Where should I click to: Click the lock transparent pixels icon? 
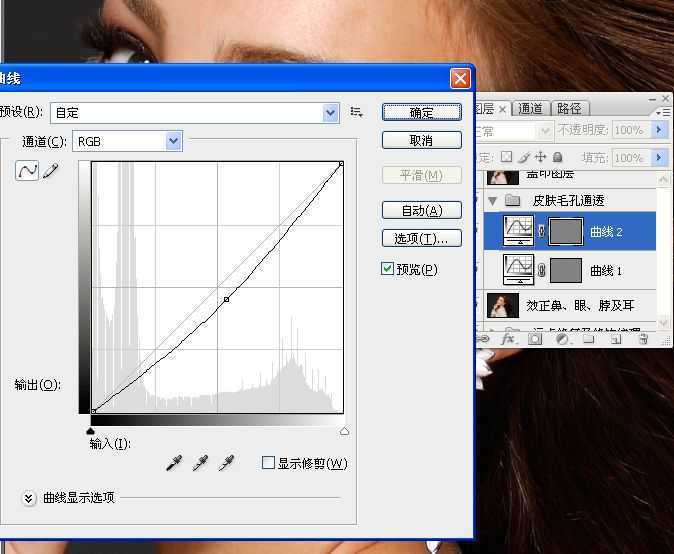click(x=506, y=157)
